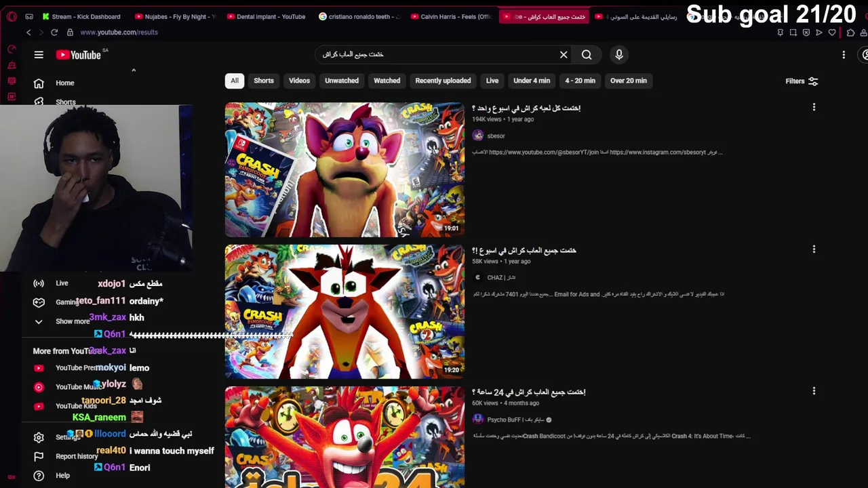The height and width of the screenshot is (488, 868).
Task: Select the Watched filter chip
Action: pos(387,81)
